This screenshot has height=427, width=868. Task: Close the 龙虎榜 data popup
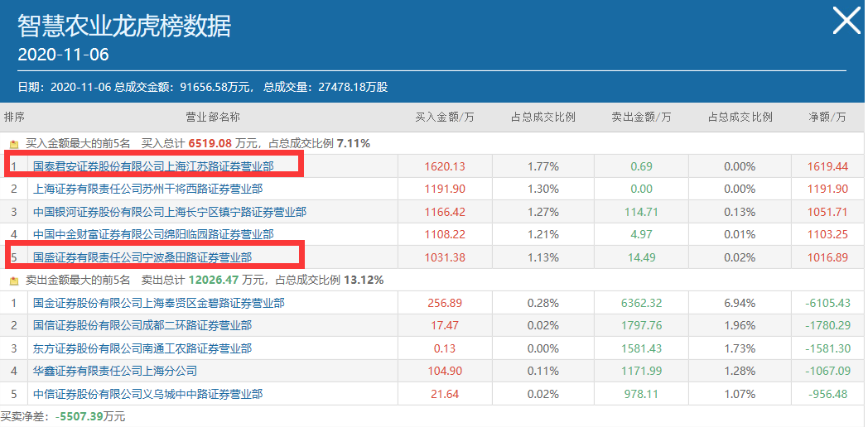[x=847, y=21]
